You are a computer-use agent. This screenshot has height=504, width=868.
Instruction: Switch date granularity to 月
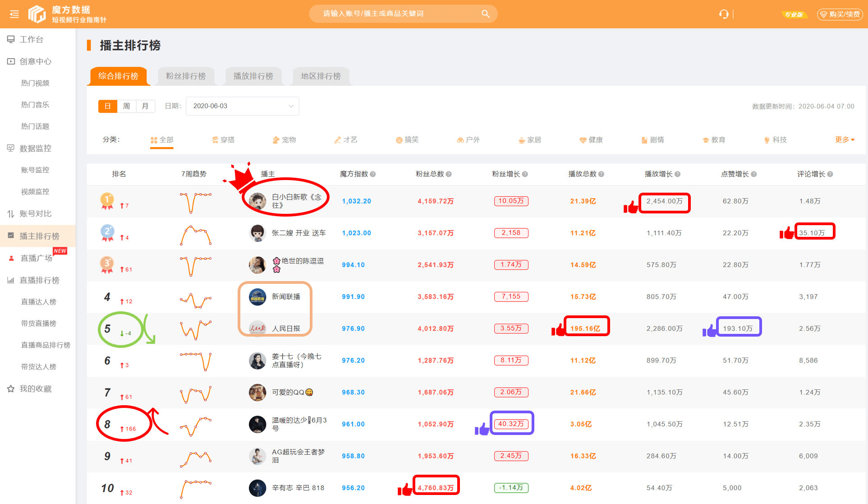pos(145,106)
